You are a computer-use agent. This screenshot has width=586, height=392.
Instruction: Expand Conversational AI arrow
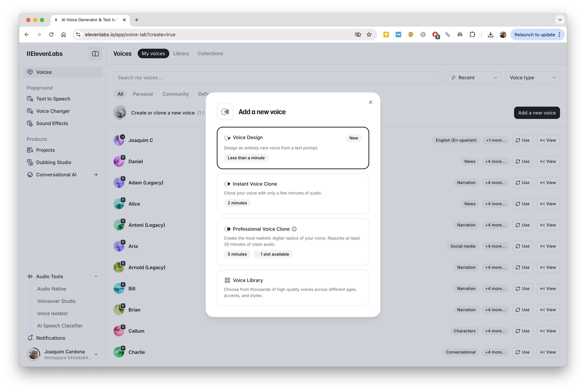pyautogui.click(x=96, y=174)
